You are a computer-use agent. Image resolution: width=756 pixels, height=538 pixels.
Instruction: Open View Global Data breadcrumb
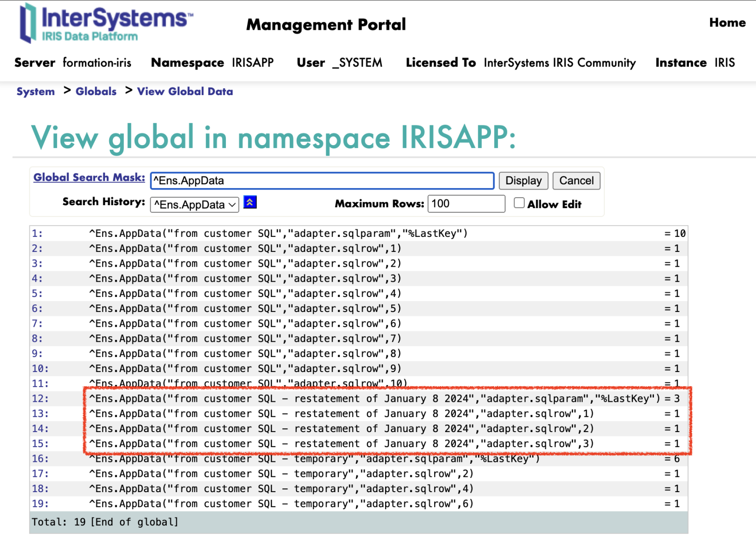tap(185, 92)
